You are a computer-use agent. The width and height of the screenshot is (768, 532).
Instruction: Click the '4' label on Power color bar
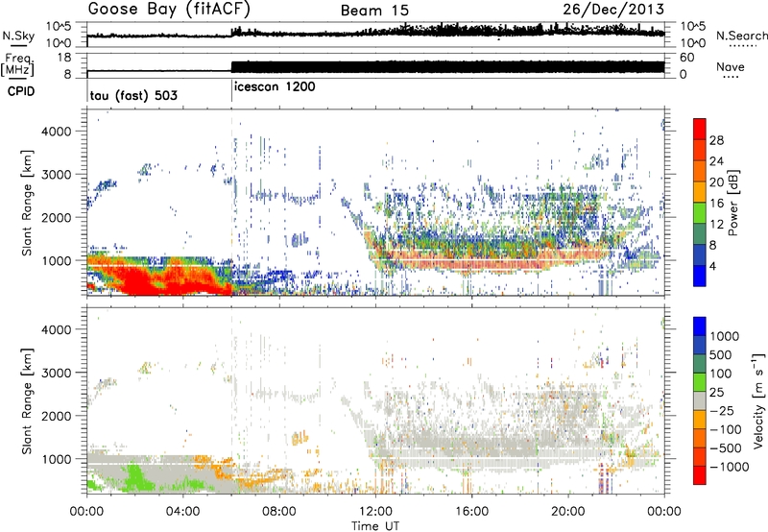pos(712,266)
